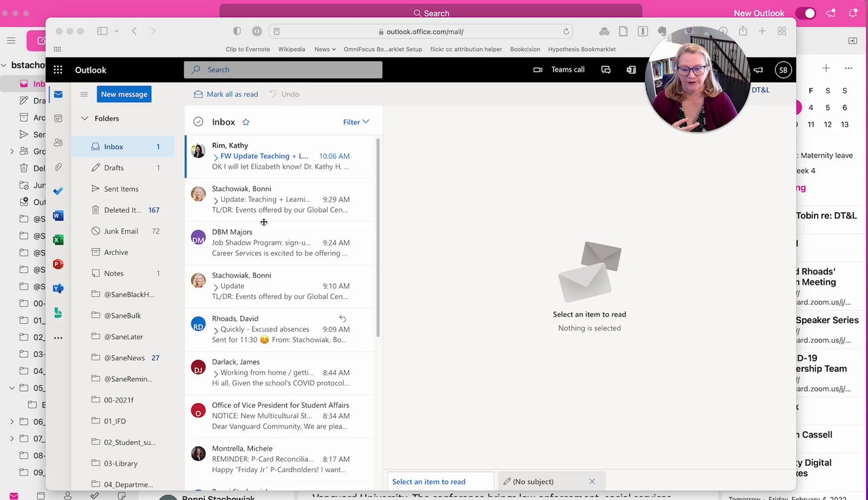Select the Montrella, Michele message avatar
The image size is (868, 500).
[198, 454]
